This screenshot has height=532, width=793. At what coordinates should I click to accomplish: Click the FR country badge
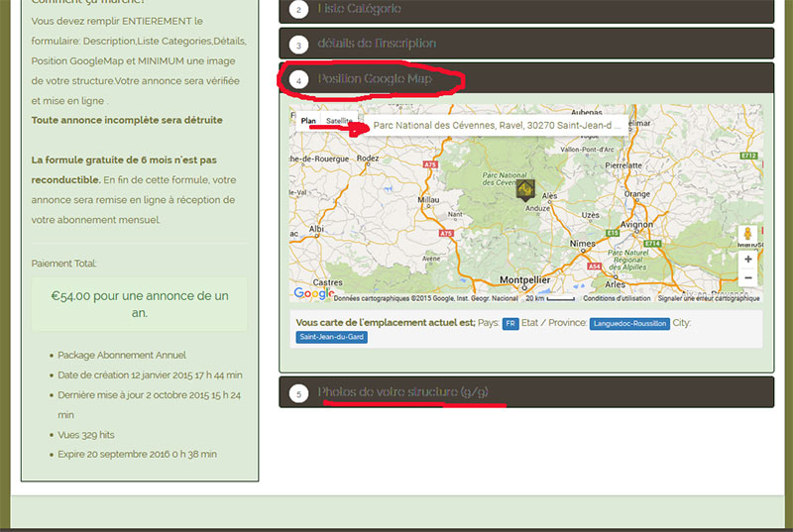(x=510, y=323)
